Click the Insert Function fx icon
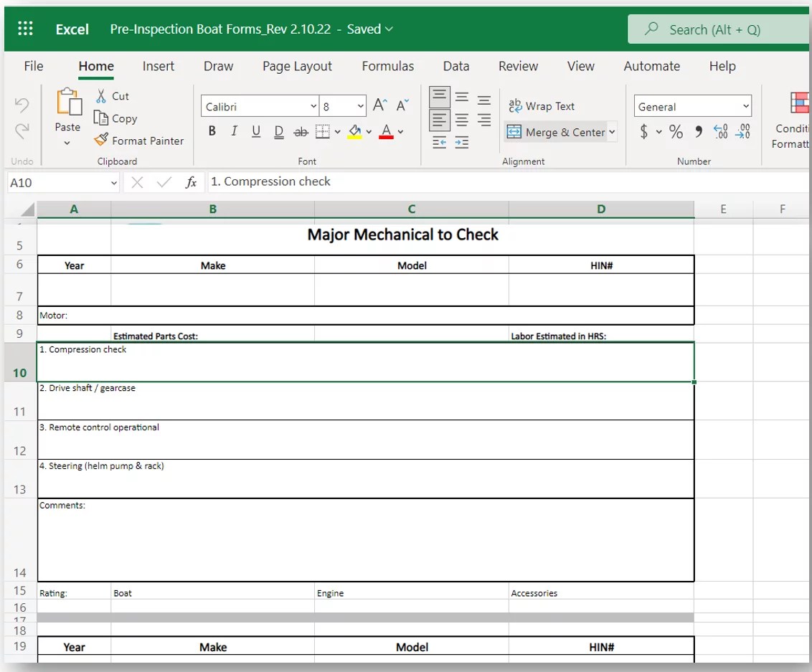This screenshot has height=672, width=812. pos(191,182)
